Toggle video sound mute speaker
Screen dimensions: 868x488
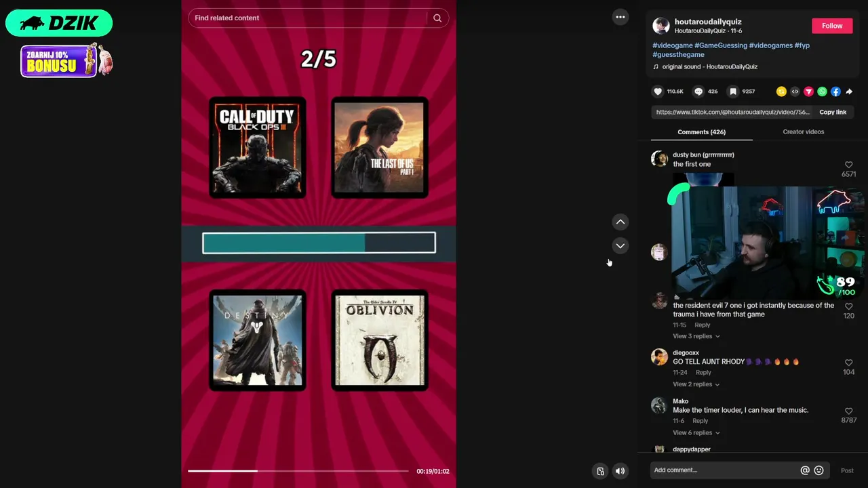tap(620, 471)
